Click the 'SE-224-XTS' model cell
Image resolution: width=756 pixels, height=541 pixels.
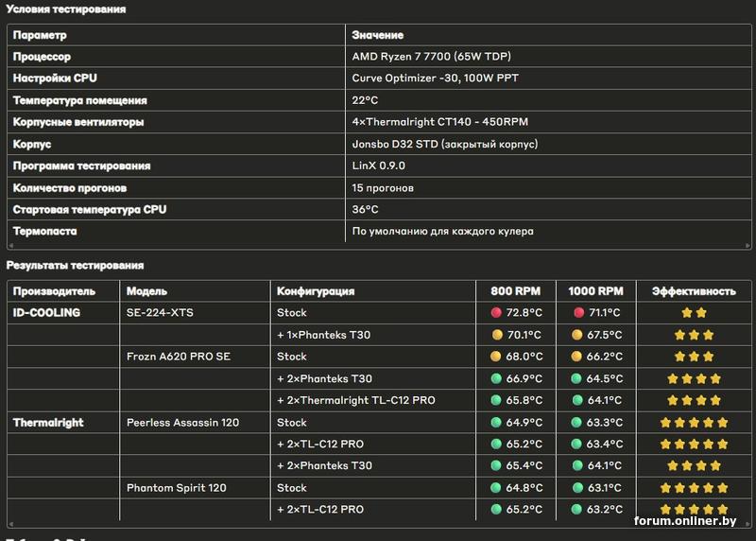(x=160, y=313)
